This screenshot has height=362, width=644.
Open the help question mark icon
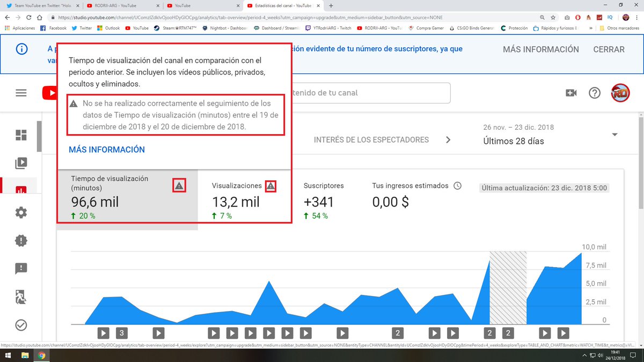[x=595, y=93]
